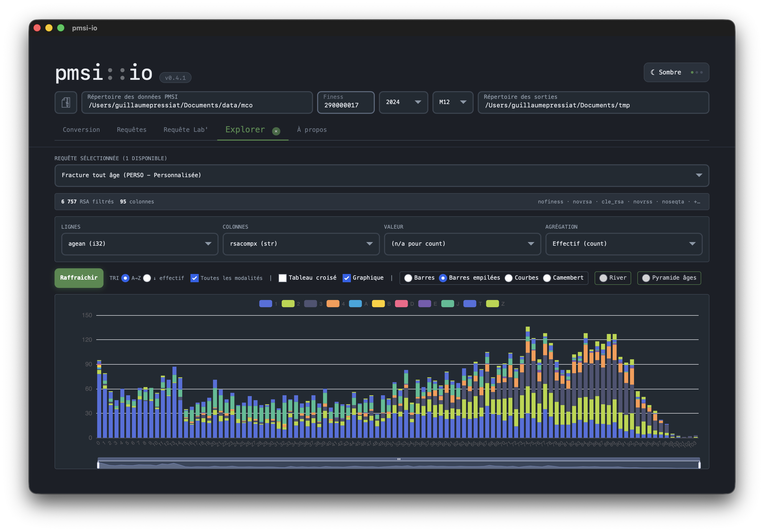Expand the Fracture tout âge query dropdown
The image size is (764, 532).
[382, 175]
